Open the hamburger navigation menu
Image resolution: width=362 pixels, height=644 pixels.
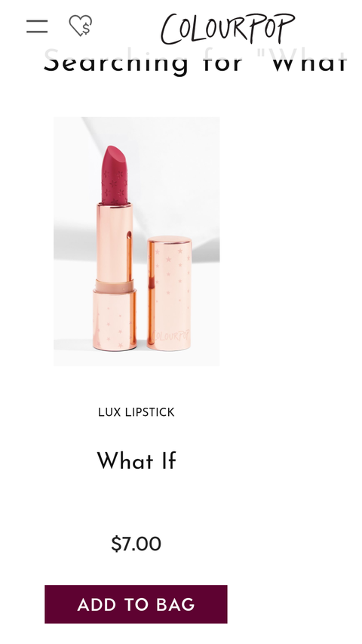click(x=37, y=26)
